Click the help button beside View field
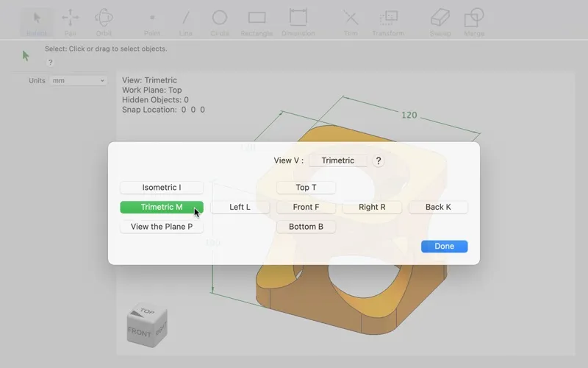This screenshot has height=368, width=588. (379, 160)
